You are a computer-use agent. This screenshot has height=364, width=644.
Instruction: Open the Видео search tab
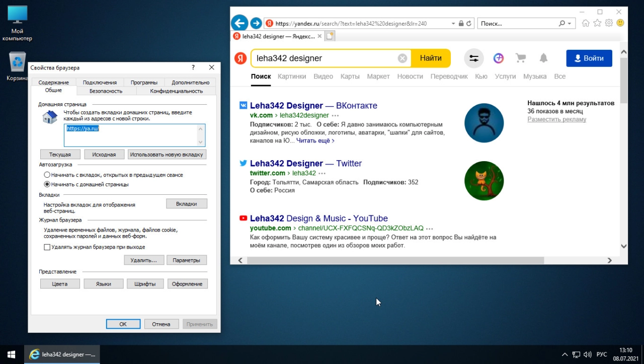[323, 77]
